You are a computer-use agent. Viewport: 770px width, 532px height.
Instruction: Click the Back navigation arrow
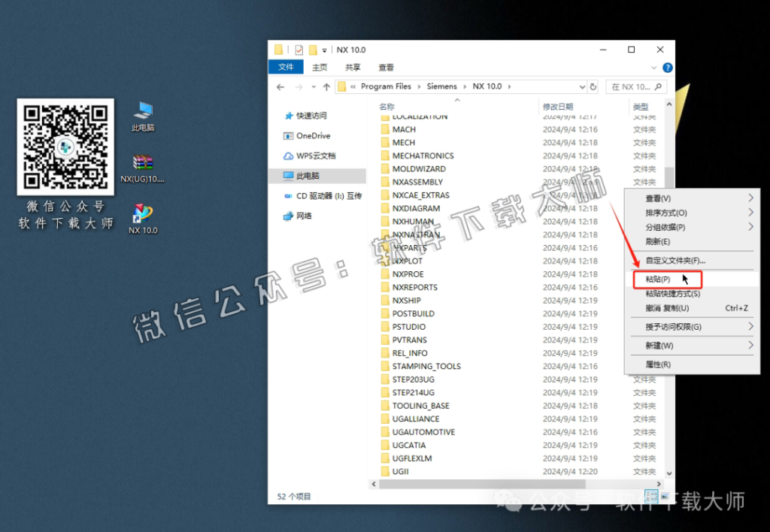point(280,86)
